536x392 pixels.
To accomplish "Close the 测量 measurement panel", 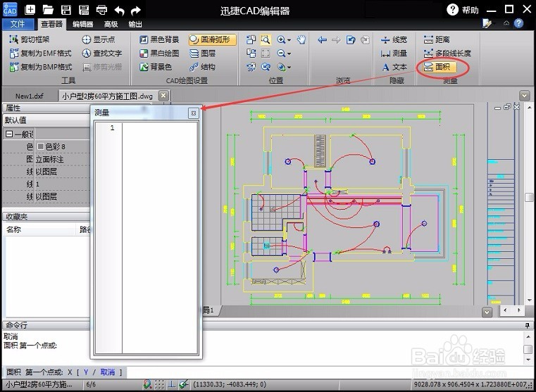I will (194, 113).
